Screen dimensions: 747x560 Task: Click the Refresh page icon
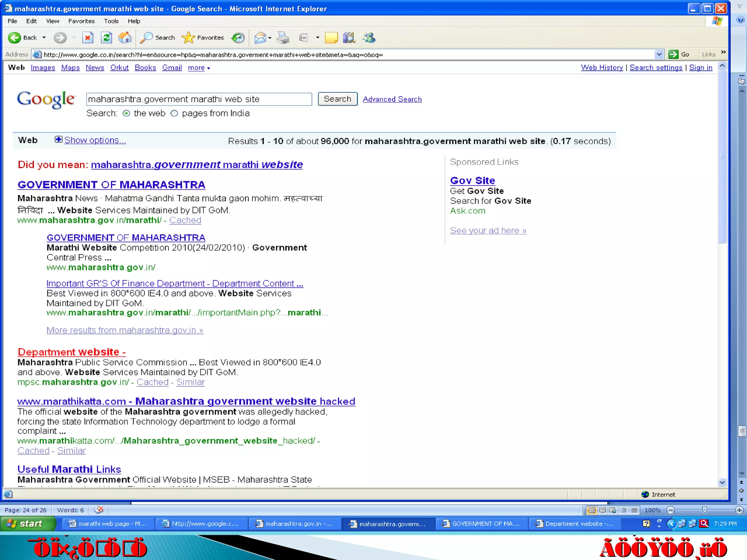click(106, 38)
